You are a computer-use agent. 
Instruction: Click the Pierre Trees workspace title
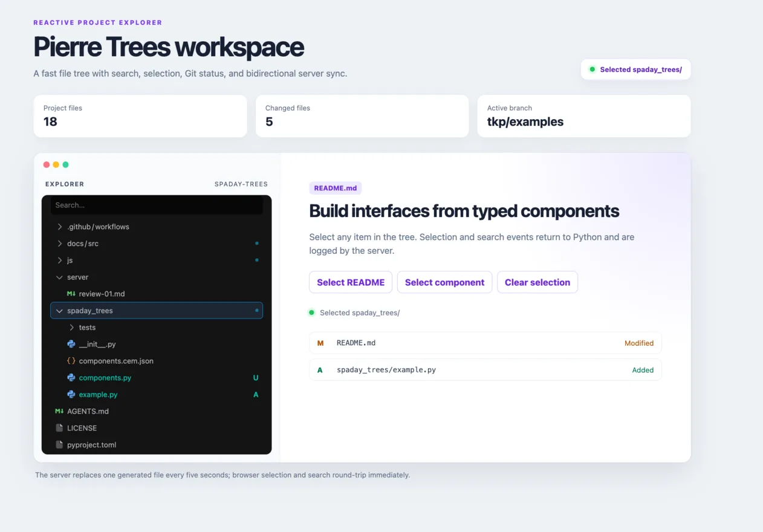169,47
